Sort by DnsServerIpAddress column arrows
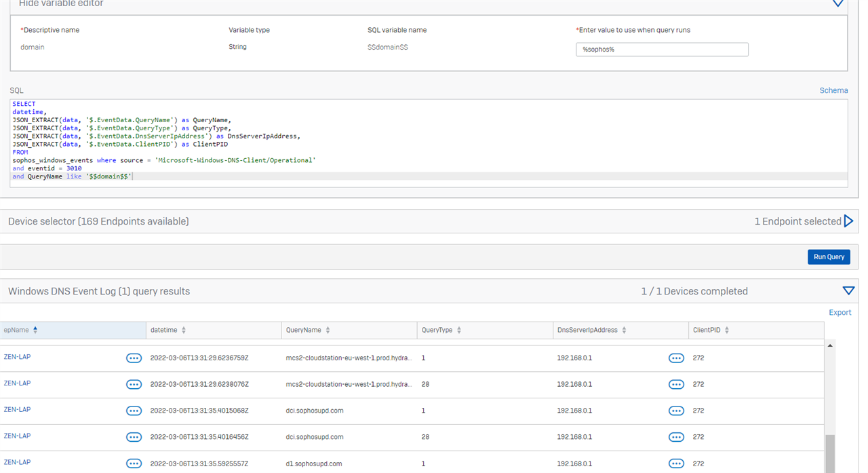Screen dimensions: 868x473 (624, 330)
